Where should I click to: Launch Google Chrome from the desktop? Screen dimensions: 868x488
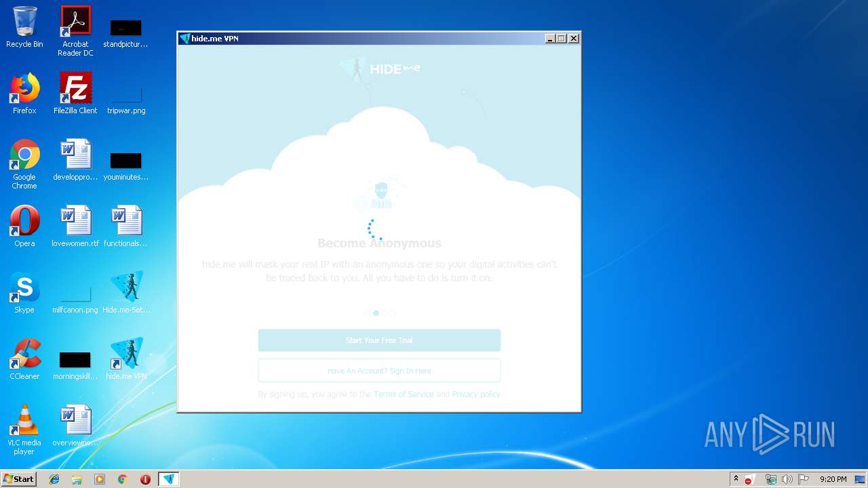24,164
